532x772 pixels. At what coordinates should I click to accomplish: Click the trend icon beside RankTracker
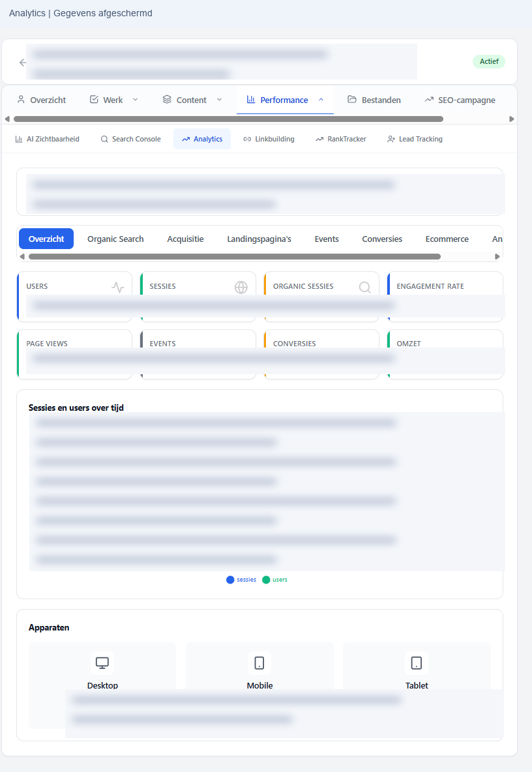click(319, 140)
